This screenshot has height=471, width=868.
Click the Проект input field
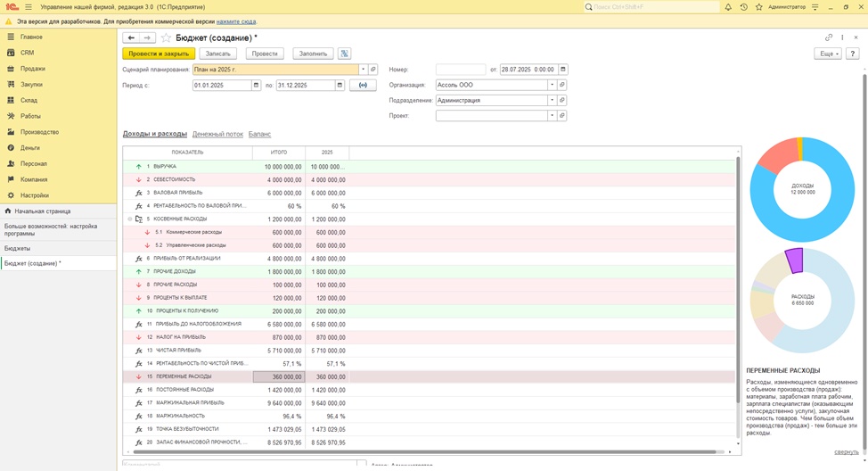pyautogui.click(x=490, y=115)
